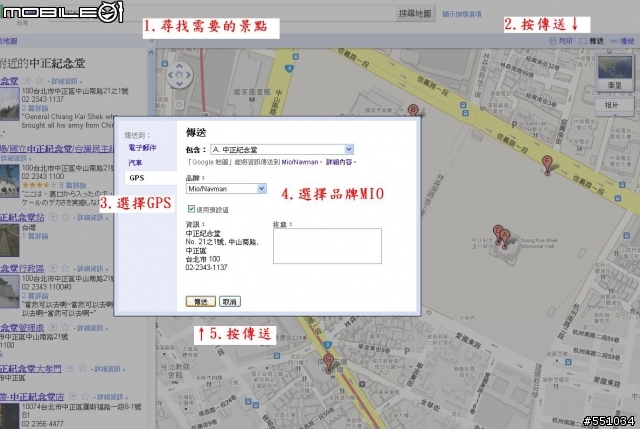Click the parking P icon near 信義路
Viewport: 640px width, 429px height.
point(514,125)
